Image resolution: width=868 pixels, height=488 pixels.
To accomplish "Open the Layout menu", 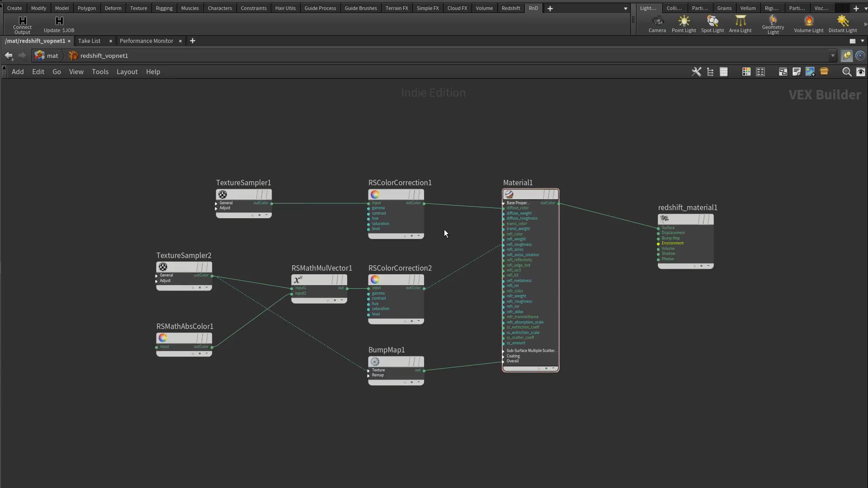I will coord(127,71).
